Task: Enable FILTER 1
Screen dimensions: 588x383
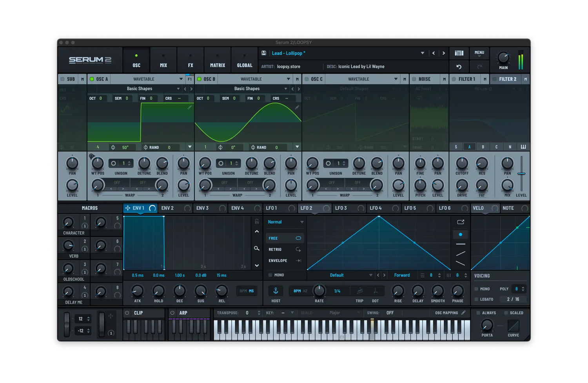Action: (x=454, y=79)
